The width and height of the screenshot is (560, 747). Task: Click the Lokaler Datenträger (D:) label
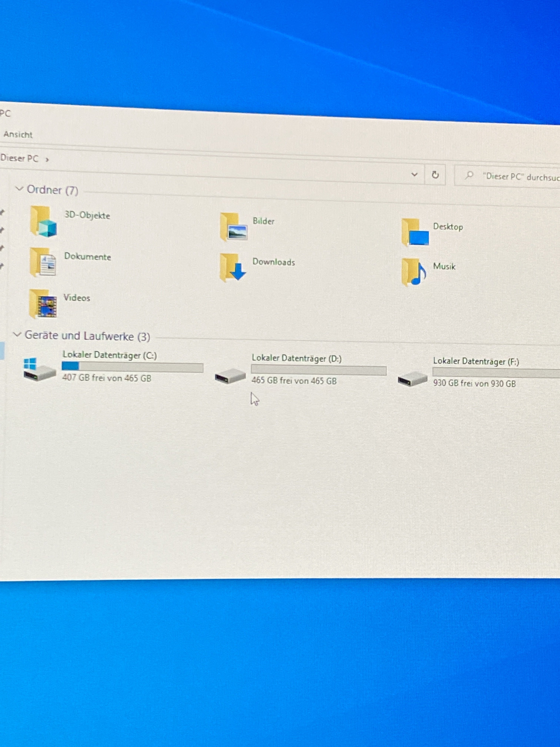(296, 358)
